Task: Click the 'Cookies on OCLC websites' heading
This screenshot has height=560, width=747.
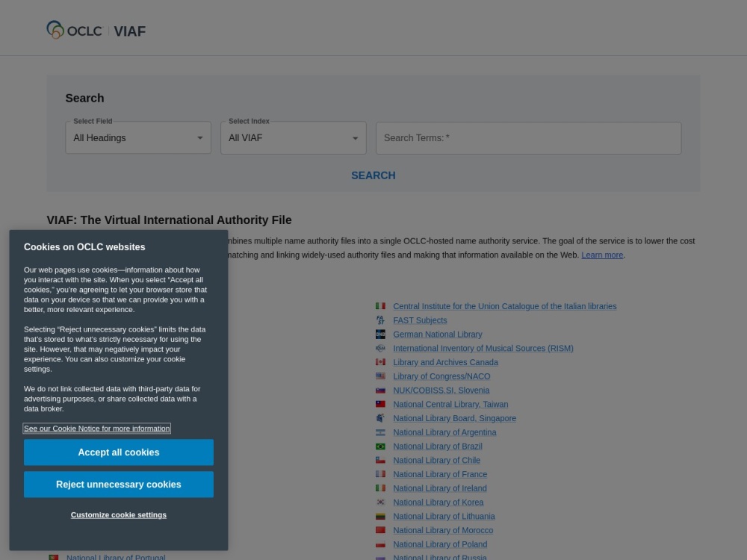Action: tap(84, 247)
